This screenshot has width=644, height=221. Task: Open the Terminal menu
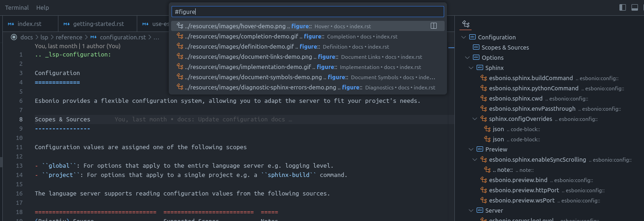17,7
